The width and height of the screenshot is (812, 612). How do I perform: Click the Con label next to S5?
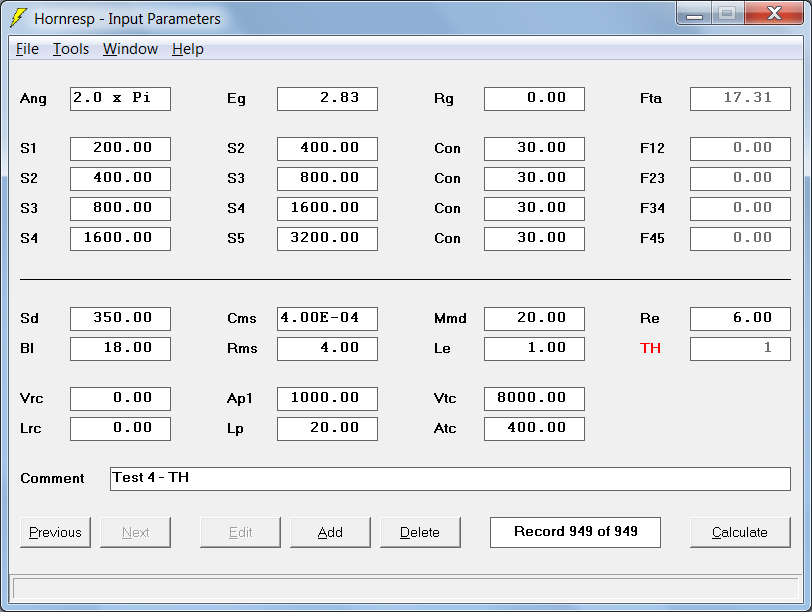(447, 239)
